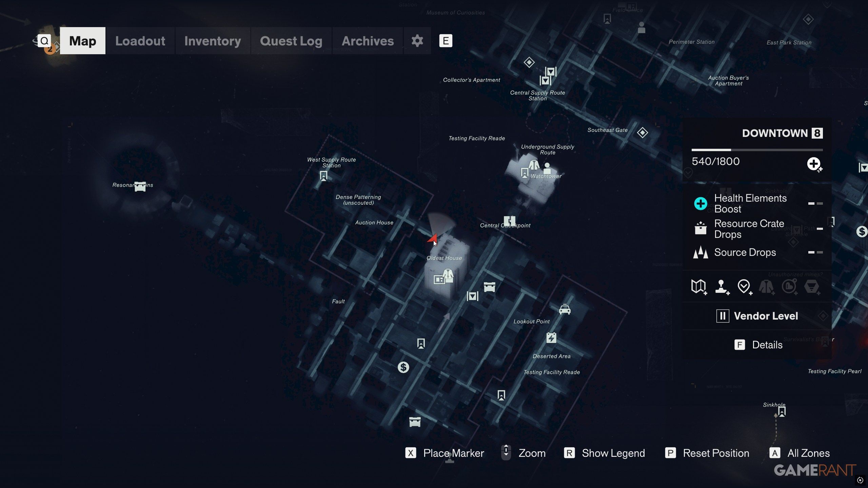
Task: Click the Auction House label
Action: [x=374, y=222]
